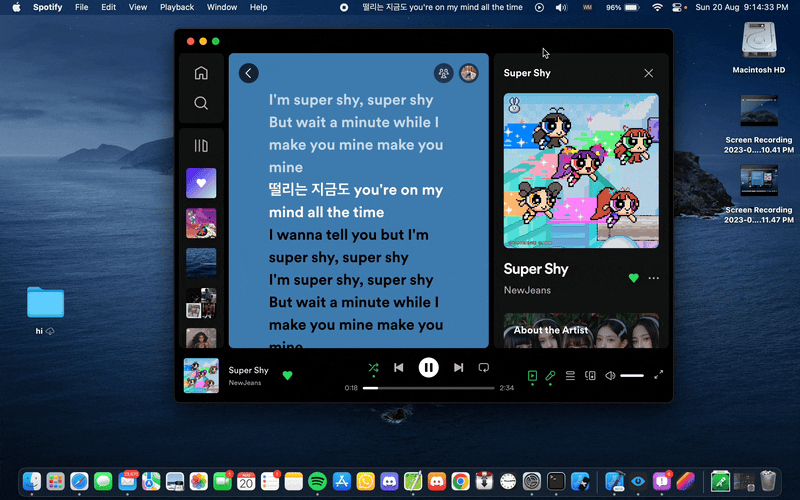Open the Super Shy title in the player bar
The image size is (800, 500).
248,370
